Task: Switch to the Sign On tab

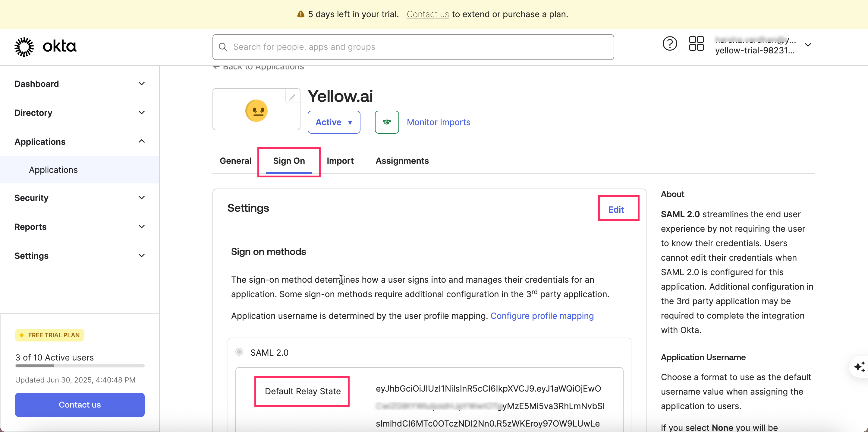Action: tap(289, 161)
